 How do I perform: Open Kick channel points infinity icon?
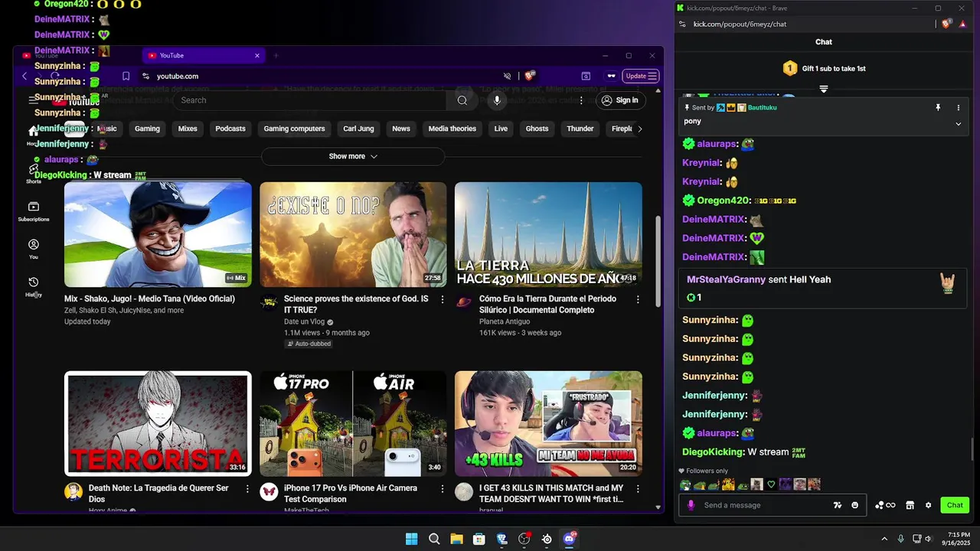pyautogui.click(x=885, y=505)
